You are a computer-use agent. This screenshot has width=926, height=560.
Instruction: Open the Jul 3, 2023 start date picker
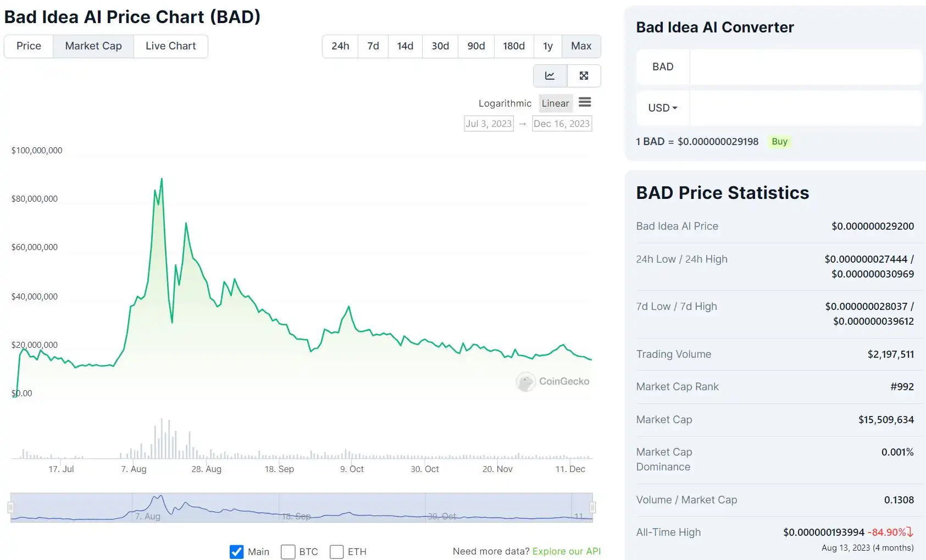click(x=489, y=124)
